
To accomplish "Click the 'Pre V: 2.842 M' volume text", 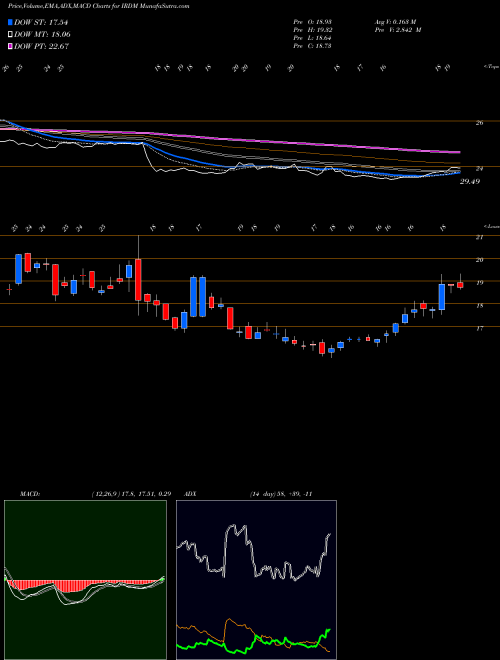I will tap(397, 30).
